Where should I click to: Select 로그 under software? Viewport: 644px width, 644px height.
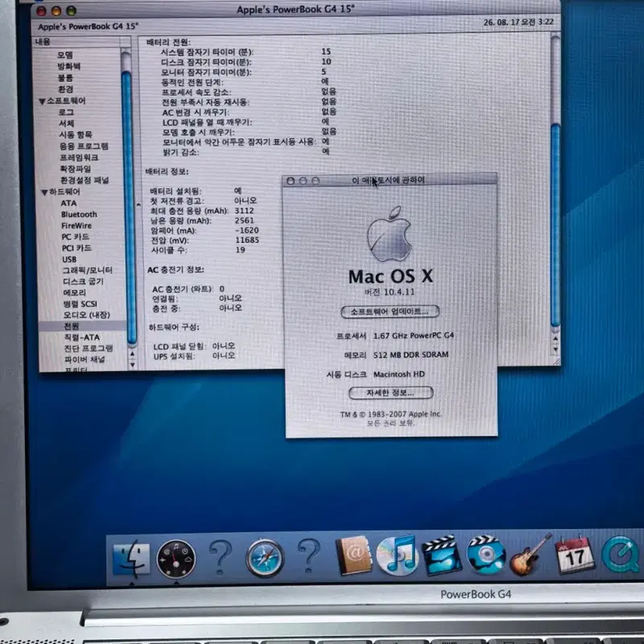tap(66, 112)
